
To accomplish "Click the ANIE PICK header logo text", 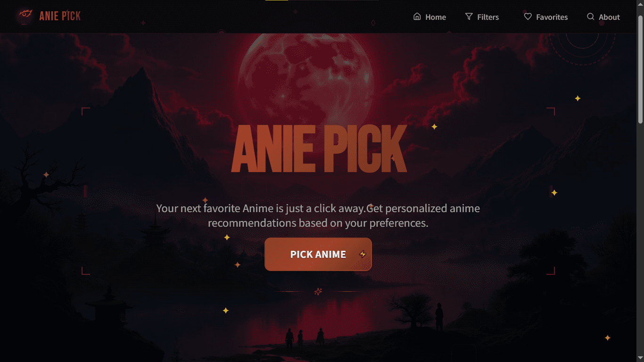I will [60, 16].
